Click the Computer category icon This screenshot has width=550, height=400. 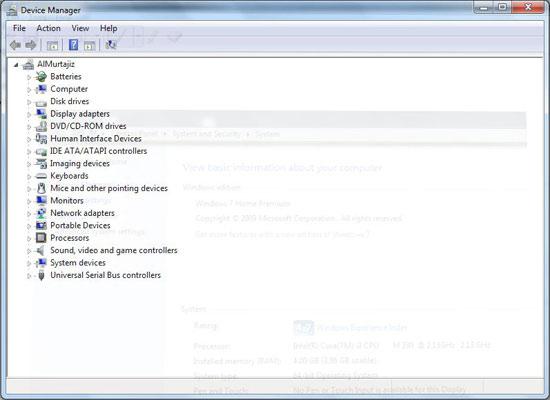tap(41, 89)
